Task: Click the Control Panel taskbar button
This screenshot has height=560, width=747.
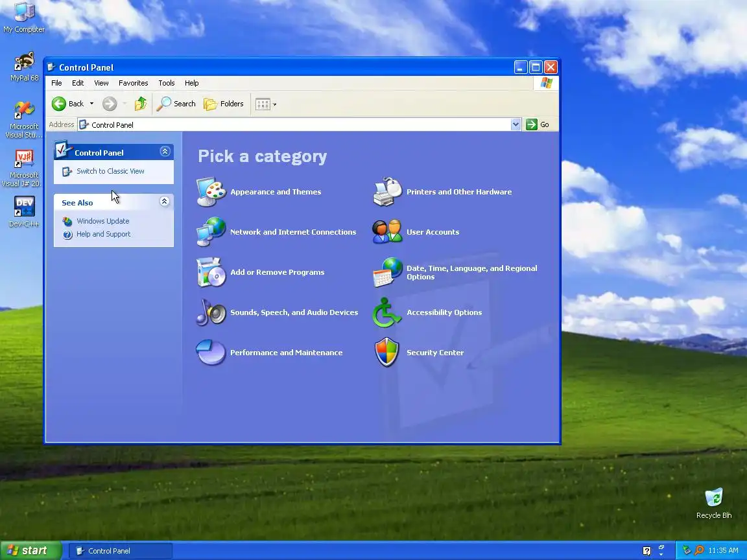Action: click(x=121, y=551)
